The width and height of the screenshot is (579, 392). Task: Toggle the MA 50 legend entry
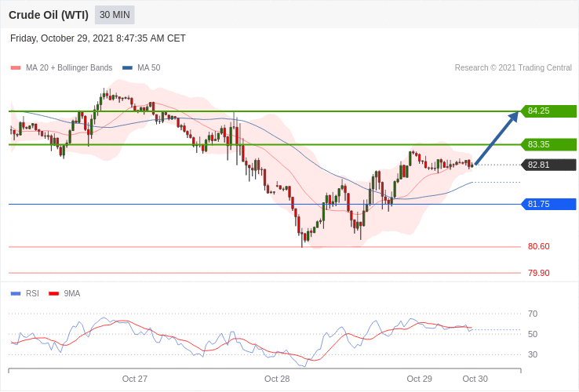(x=141, y=68)
